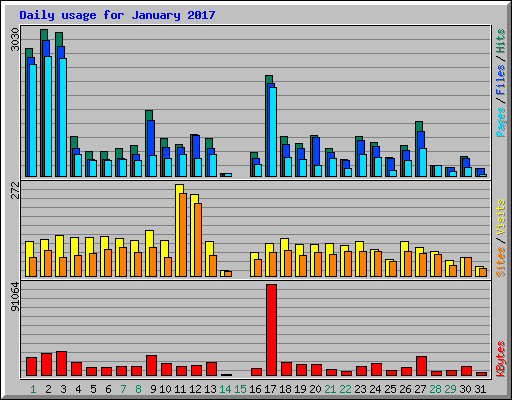Image resolution: width=512 pixels, height=400 pixels.
Task: Click the orange sites bar for day 12
Action: click(x=198, y=240)
